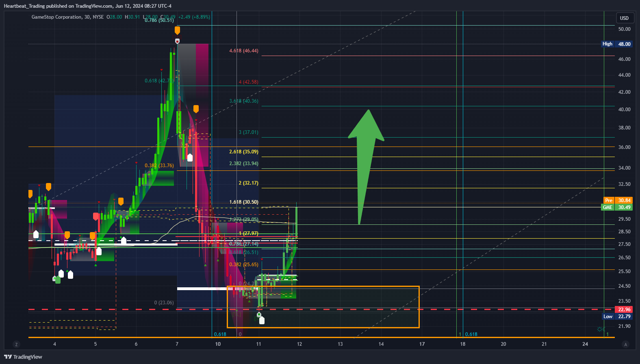Click the 40.00 price axis label
The width and height of the screenshot is (640, 364).
[x=624, y=110]
